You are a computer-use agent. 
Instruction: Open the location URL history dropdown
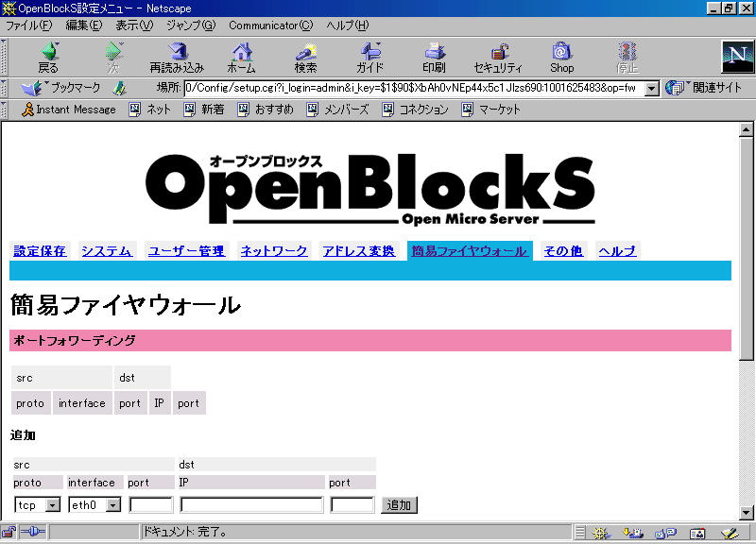(x=652, y=88)
